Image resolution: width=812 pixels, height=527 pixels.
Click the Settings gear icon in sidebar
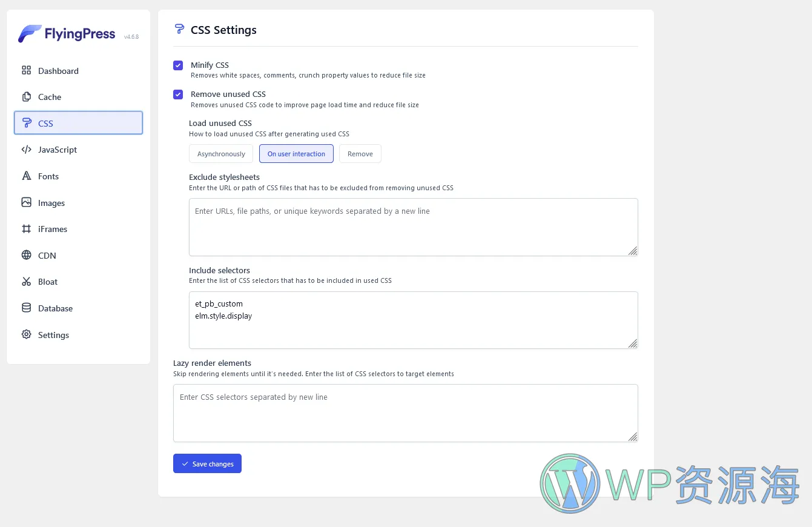pyautogui.click(x=26, y=334)
